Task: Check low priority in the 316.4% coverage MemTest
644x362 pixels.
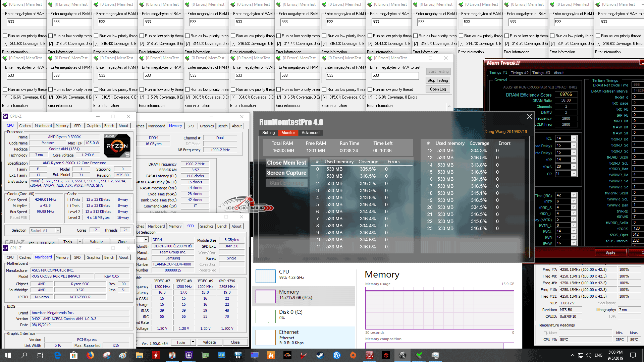Action: [96, 36]
